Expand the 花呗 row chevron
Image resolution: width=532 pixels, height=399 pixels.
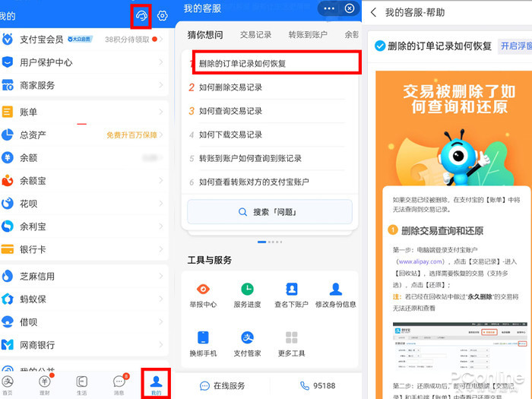[x=161, y=204]
